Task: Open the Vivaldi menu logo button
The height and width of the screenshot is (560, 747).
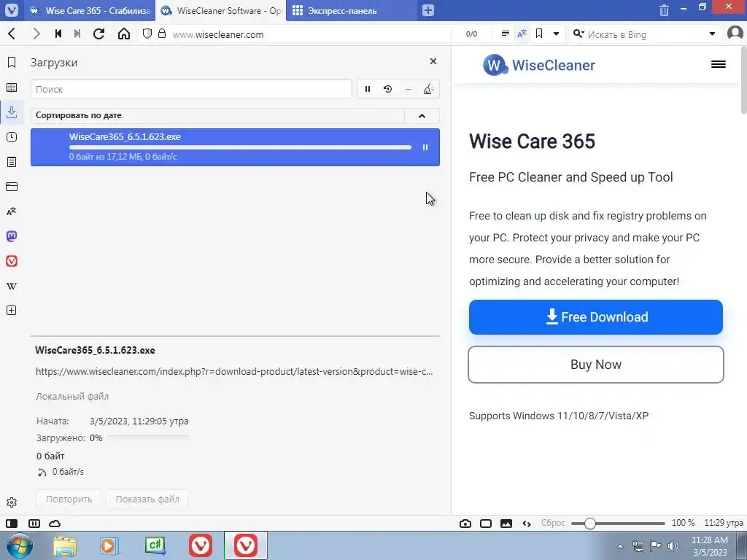Action: coord(11,10)
